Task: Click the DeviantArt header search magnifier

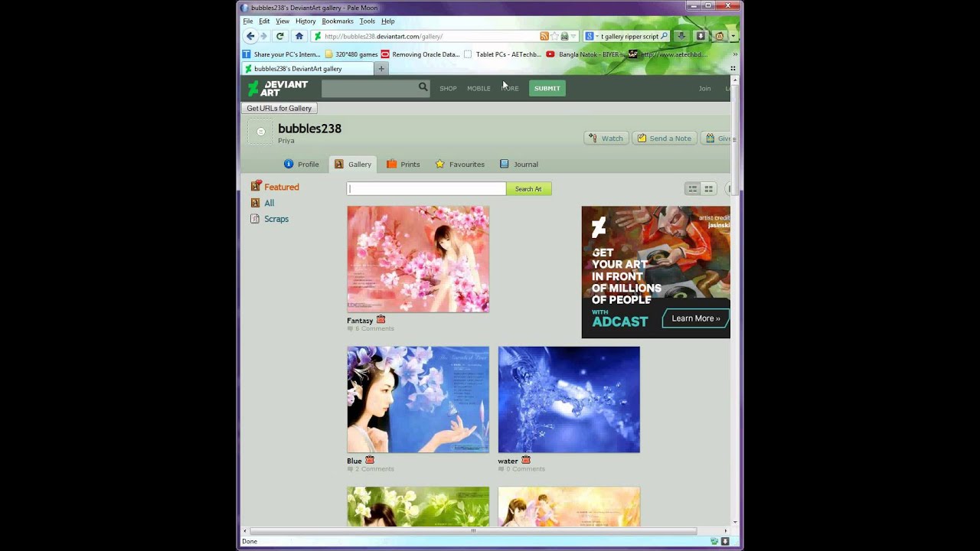Action: tap(423, 87)
